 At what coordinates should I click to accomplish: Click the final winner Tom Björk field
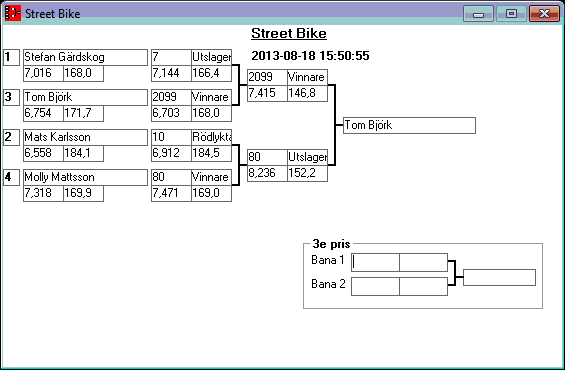[x=409, y=125]
